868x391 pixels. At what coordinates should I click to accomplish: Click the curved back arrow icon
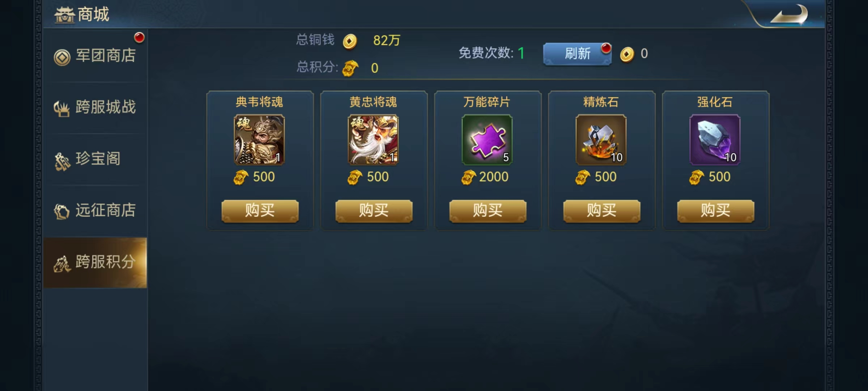coord(789,15)
